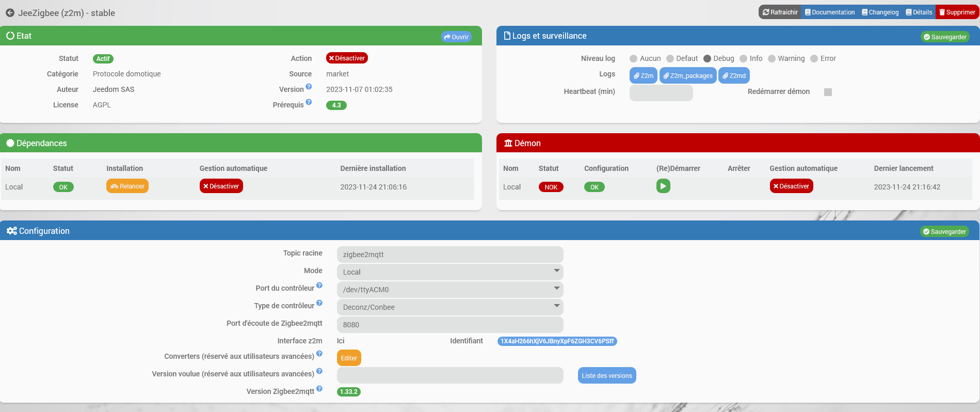980x412 pixels.
Task: Open the Port du contrôleur dropdown
Action: pyautogui.click(x=450, y=290)
